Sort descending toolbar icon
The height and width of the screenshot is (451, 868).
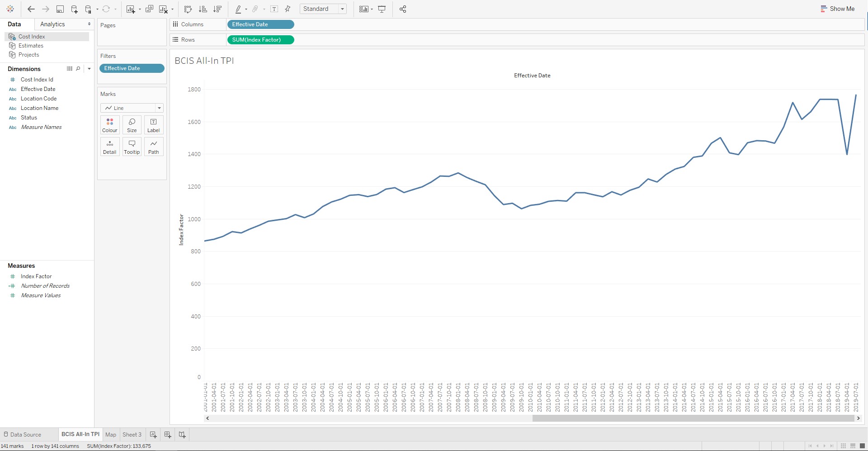(217, 9)
